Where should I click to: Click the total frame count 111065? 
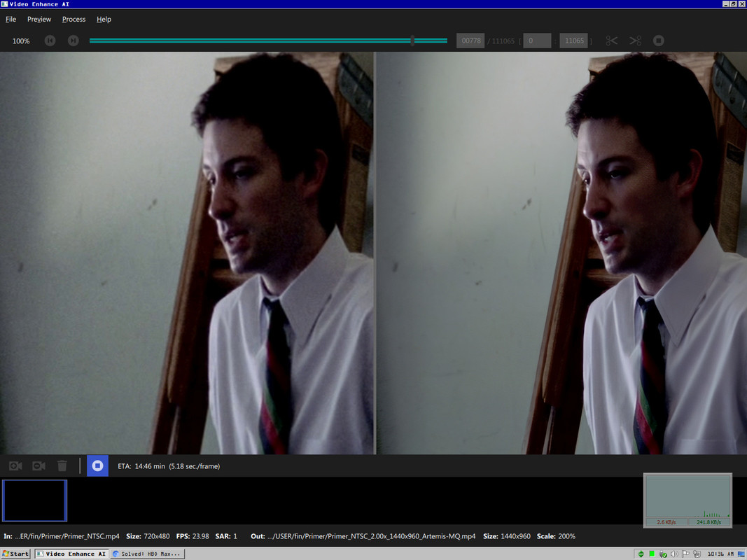click(x=503, y=41)
